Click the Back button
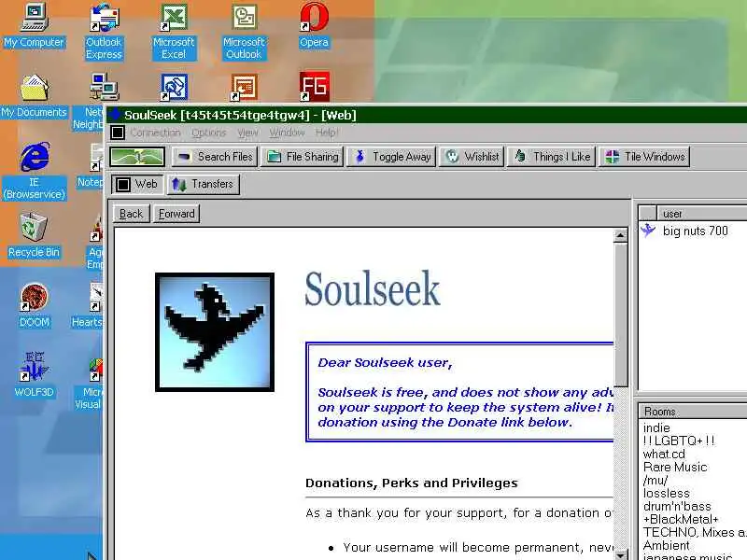This screenshot has width=747, height=560. tap(132, 214)
